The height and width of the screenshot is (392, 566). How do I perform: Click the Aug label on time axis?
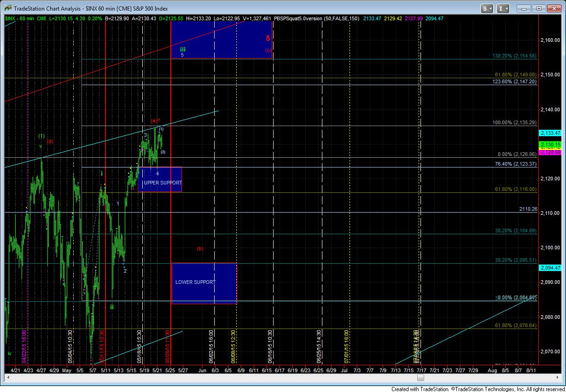click(x=492, y=369)
